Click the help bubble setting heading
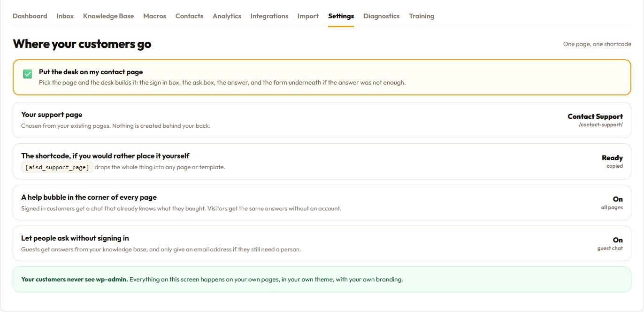The width and height of the screenshot is (644, 312). pos(89,197)
